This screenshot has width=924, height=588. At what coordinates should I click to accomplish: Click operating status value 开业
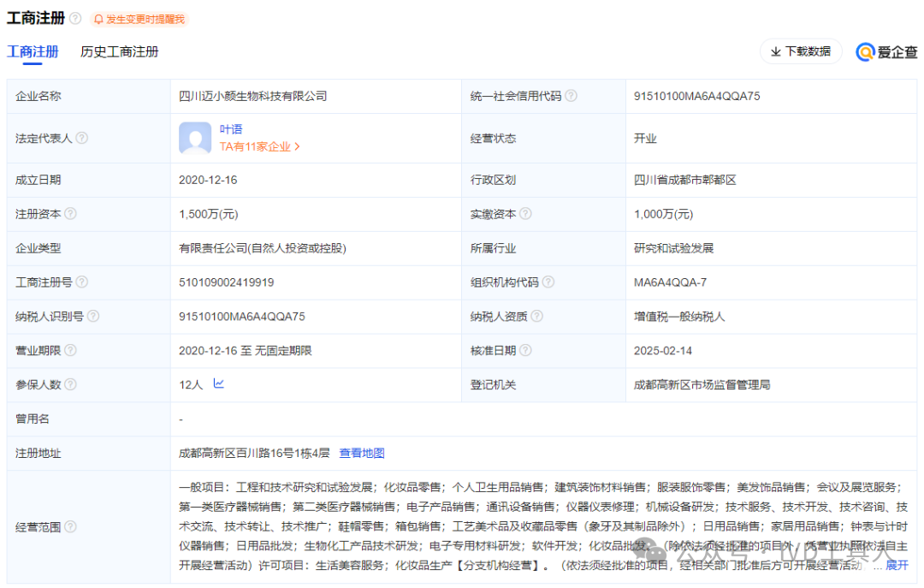(645, 139)
